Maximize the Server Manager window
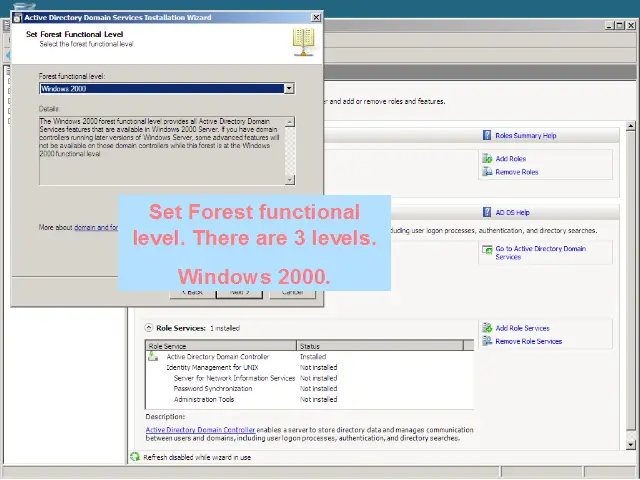This screenshot has height=480, width=640. tap(620, 25)
